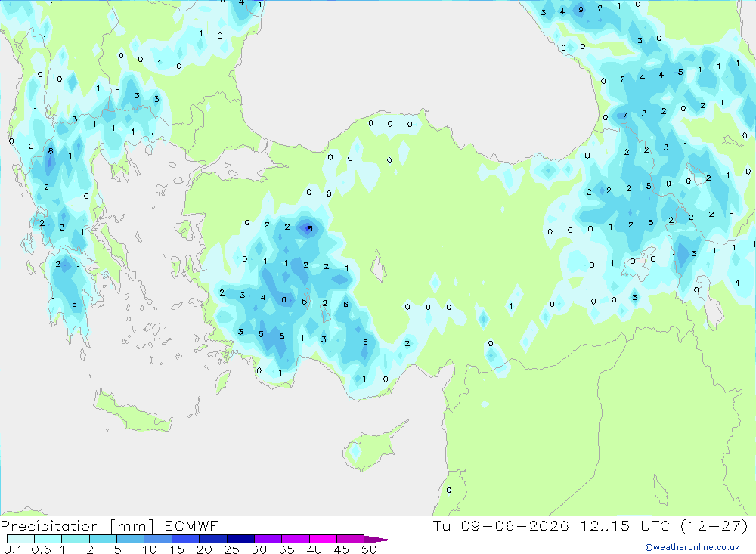Click the 'ECMWF' model label

click(191, 525)
